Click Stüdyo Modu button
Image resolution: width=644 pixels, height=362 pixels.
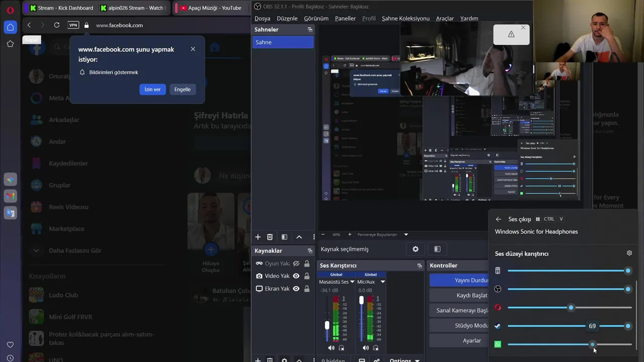click(459, 325)
